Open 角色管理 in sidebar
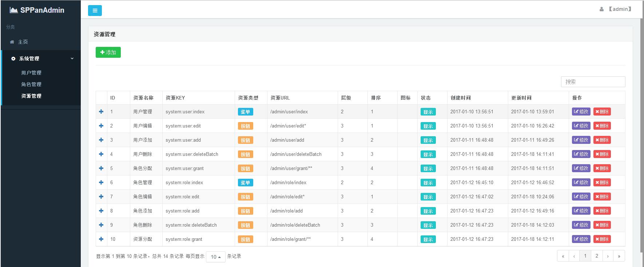The width and height of the screenshot is (644, 267). 31,84
